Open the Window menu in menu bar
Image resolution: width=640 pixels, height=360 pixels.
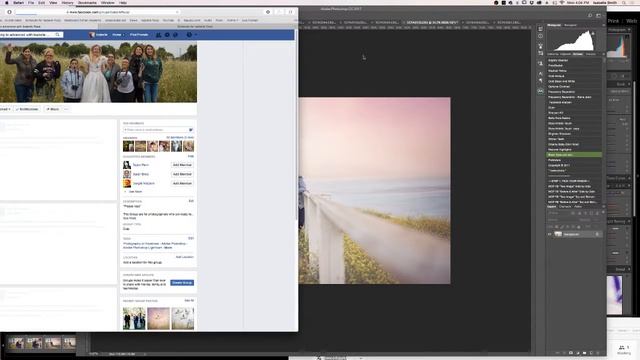point(108,2)
